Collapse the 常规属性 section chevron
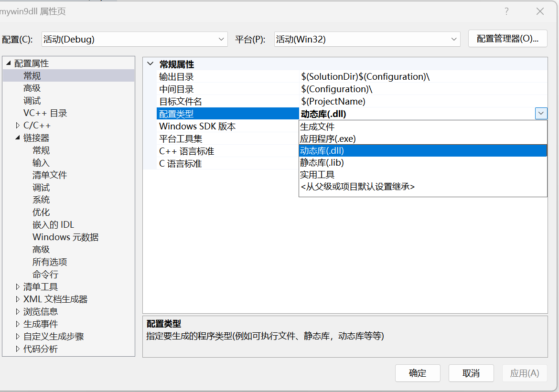559x392 pixels. tap(150, 64)
